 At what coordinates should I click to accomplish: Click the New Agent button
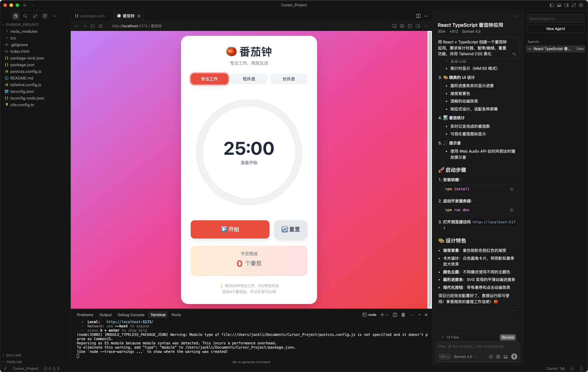[555, 29]
